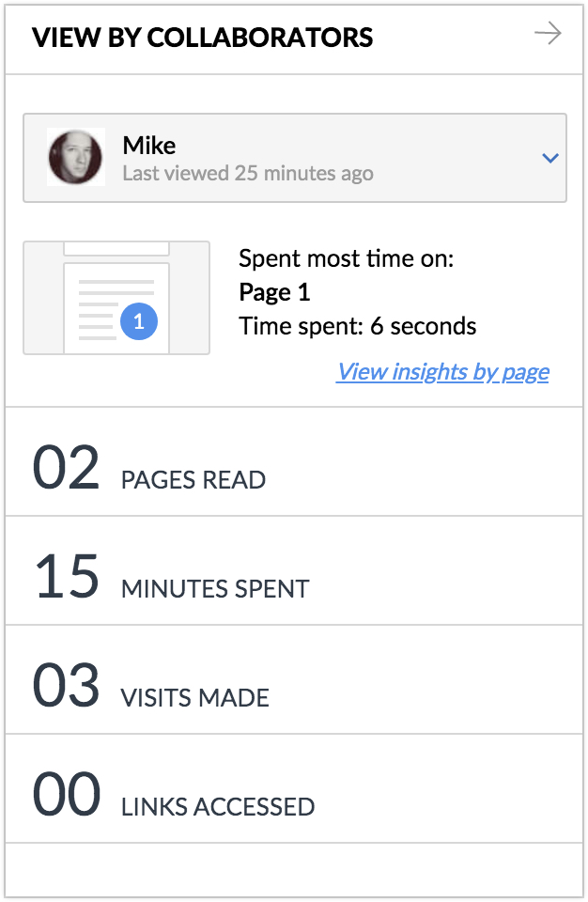This screenshot has height=902, width=588.
Task: Click the "Spent most time on:" text
Action: tap(347, 258)
